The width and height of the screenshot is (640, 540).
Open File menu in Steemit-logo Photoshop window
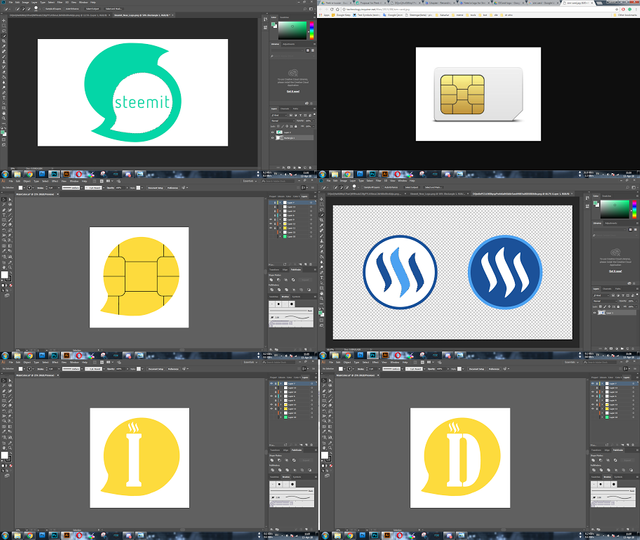[11, 2]
